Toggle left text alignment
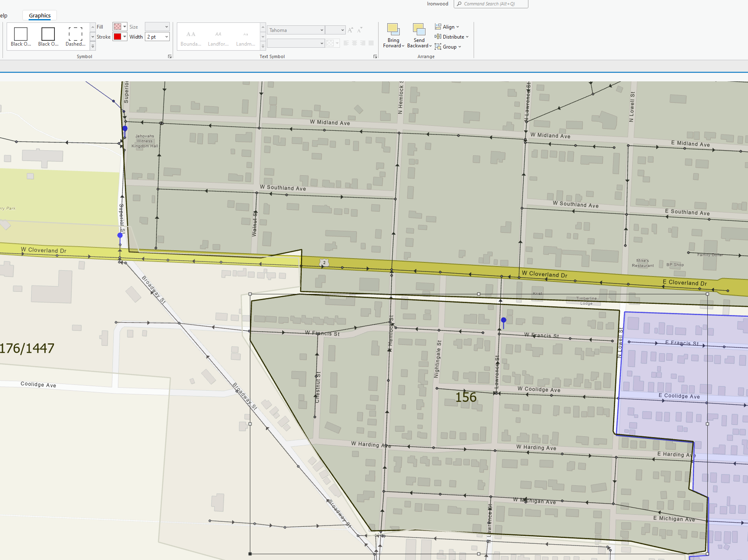The image size is (748, 560). pyautogui.click(x=346, y=43)
